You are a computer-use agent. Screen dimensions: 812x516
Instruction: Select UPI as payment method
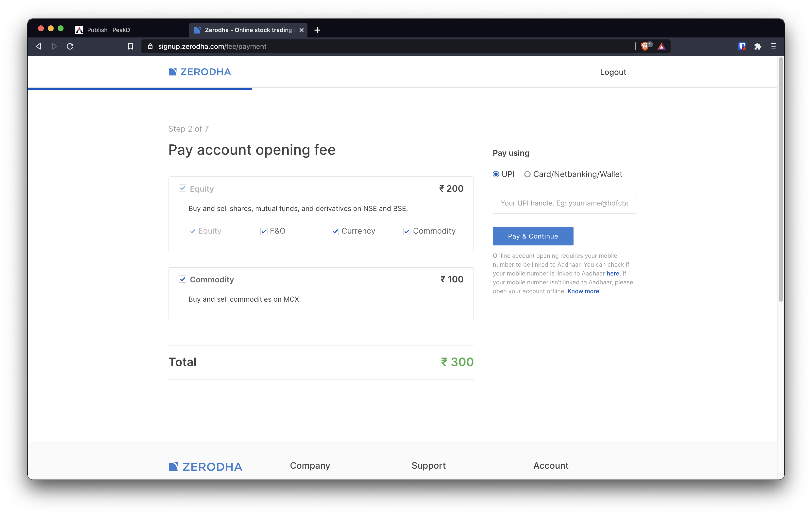pos(496,174)
